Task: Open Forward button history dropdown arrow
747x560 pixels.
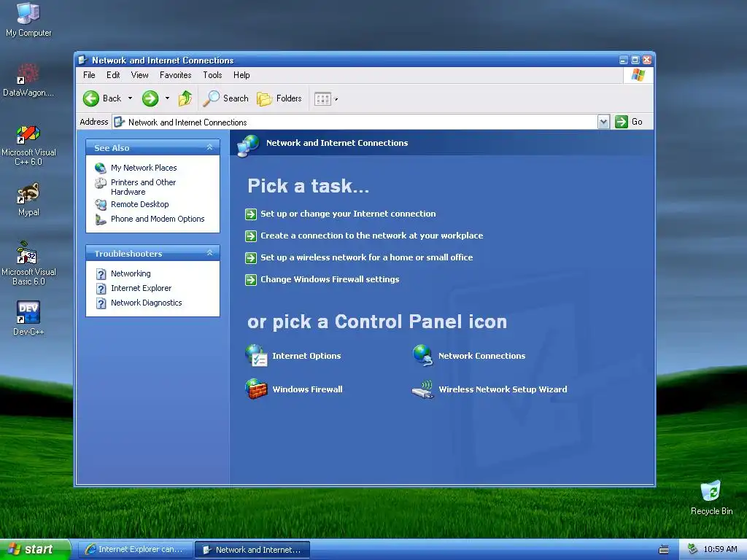Action: (167, 98)
